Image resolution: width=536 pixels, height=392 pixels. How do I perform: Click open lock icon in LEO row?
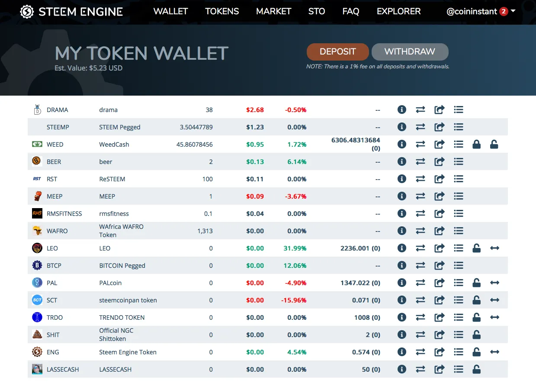tap(476, 248)
